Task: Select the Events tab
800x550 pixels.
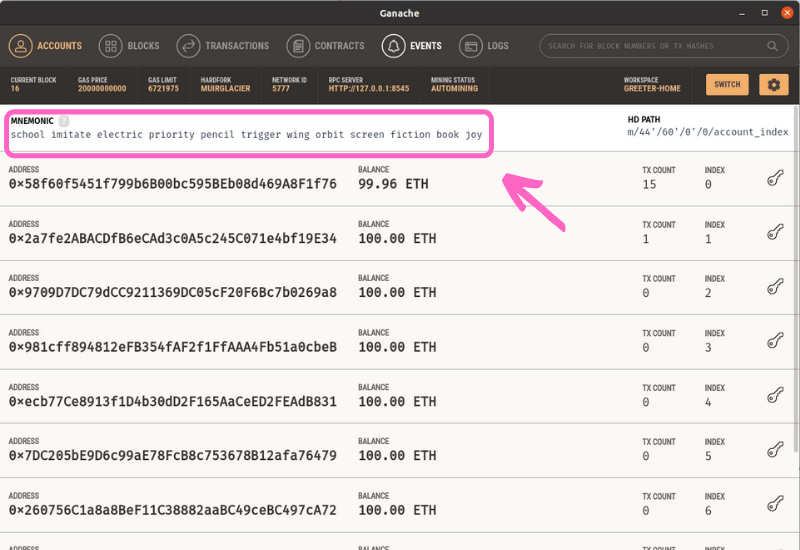Action: [x=412, y=46]
